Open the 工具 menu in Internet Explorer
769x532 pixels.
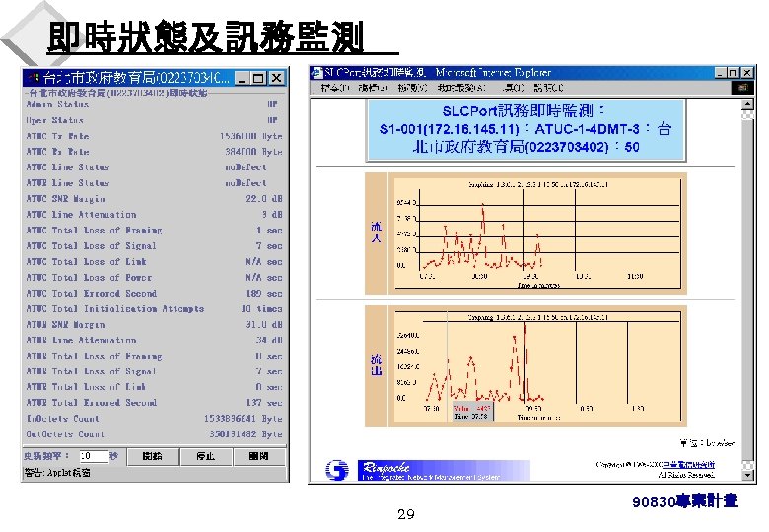pos(513,88)
